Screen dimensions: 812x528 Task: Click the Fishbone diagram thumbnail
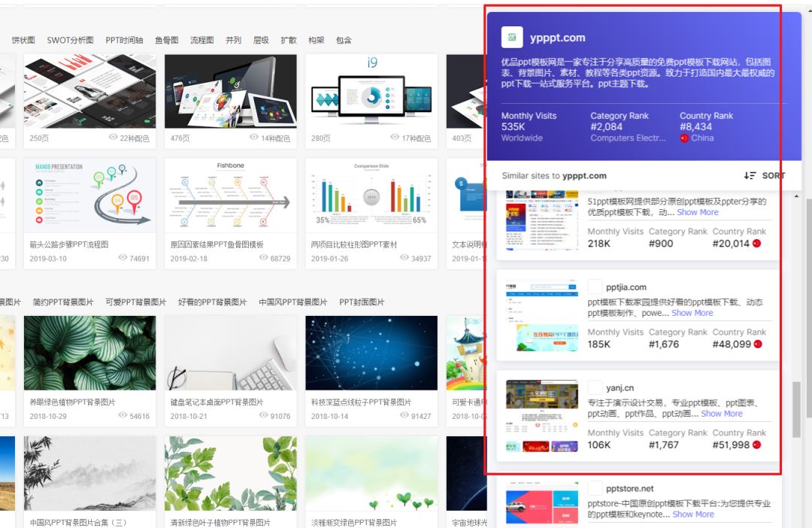pyautogui.click(x=231, y=196)
